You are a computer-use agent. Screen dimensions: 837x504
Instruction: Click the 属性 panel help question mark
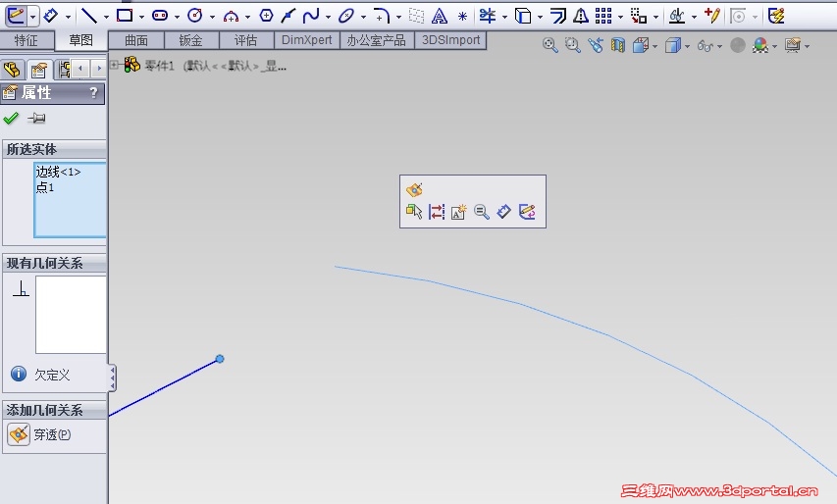coord(93,93)
